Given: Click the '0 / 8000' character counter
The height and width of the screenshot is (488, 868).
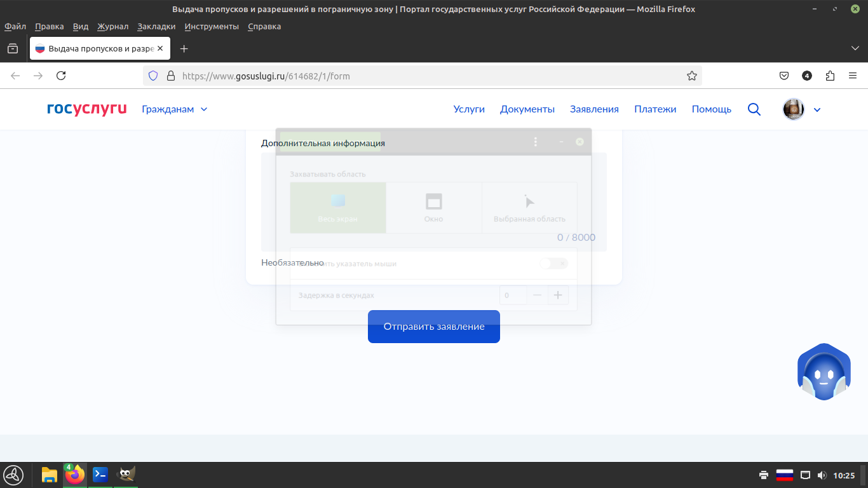Looking at the screenshot, I should [x=576, y=238].
